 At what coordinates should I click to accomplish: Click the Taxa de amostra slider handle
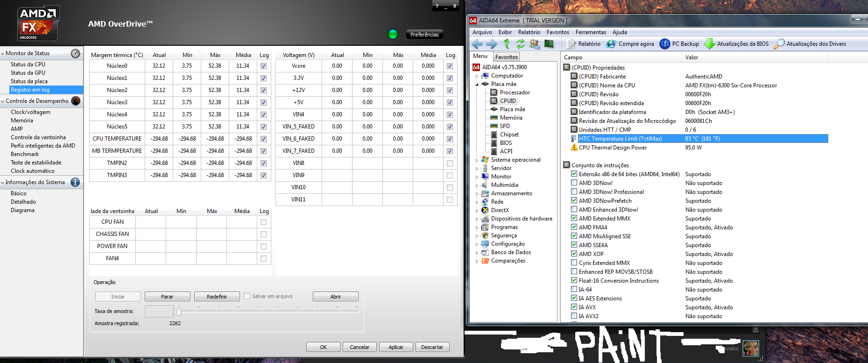point(179,311)
